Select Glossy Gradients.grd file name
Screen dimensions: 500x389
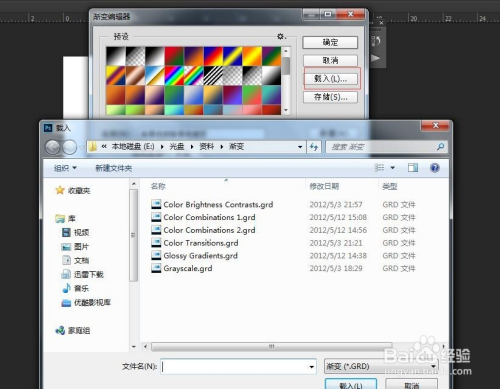(200, 255)
